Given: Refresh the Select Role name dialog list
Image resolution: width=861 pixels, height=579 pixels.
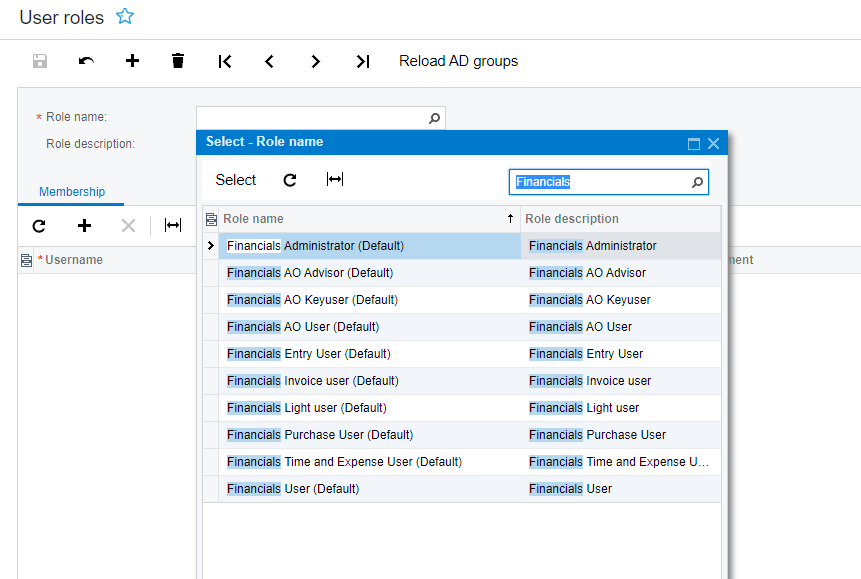Looking at the screenshot, I should coord(290,180).
